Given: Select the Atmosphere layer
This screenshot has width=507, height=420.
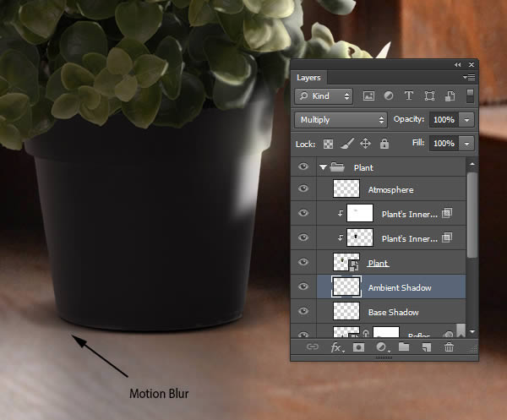Looking at the screenshot, I should click(391, 188).
